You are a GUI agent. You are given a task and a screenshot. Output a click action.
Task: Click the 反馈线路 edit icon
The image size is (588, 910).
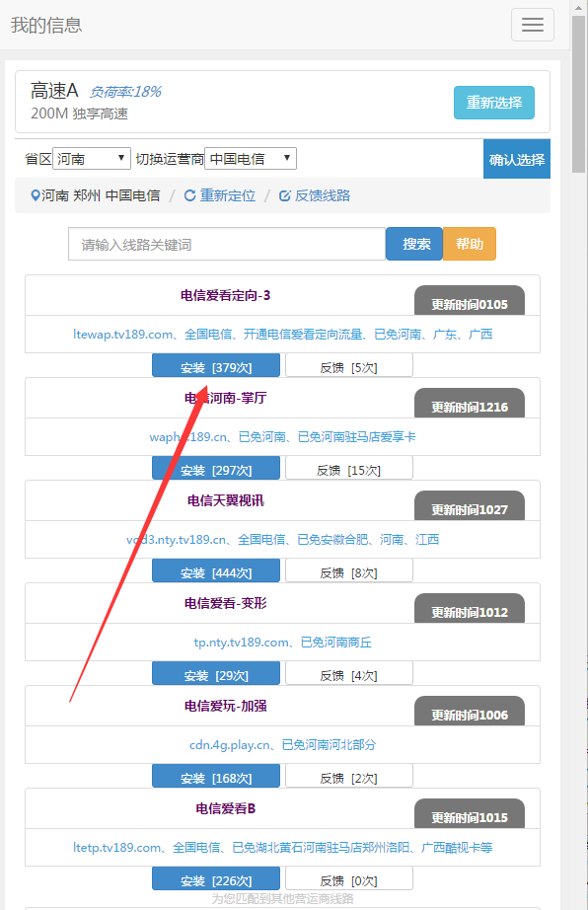(x=285, y=195)
